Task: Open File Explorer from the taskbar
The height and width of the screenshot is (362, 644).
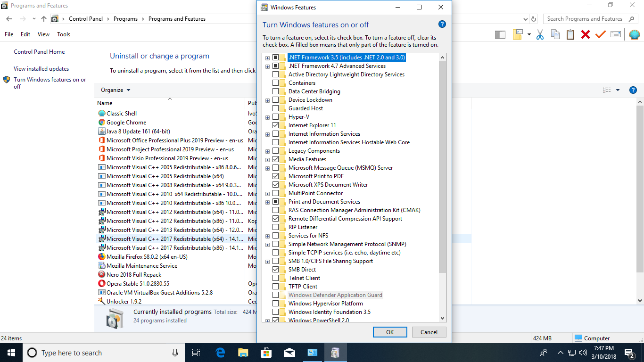Action: (x=243, y=353)
